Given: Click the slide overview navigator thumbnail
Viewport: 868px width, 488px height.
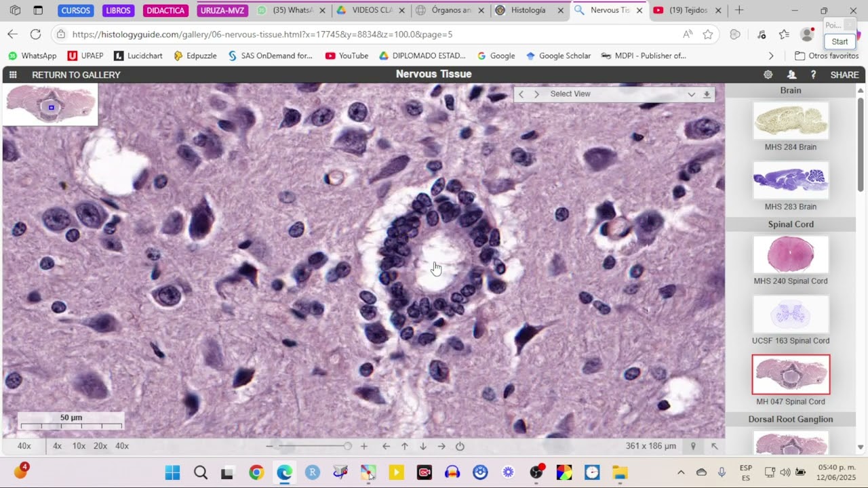Looking at the screenshot, I should coord(50,104).
